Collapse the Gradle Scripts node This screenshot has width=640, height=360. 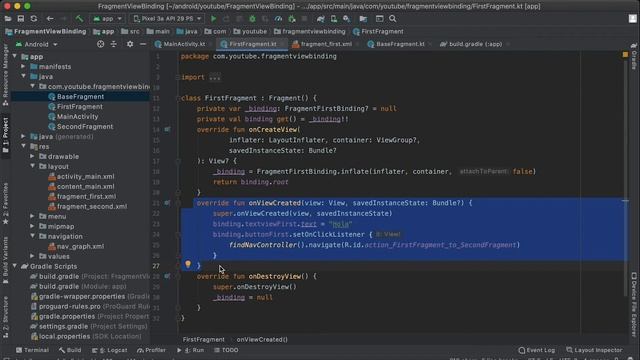[x=15, y=266]
